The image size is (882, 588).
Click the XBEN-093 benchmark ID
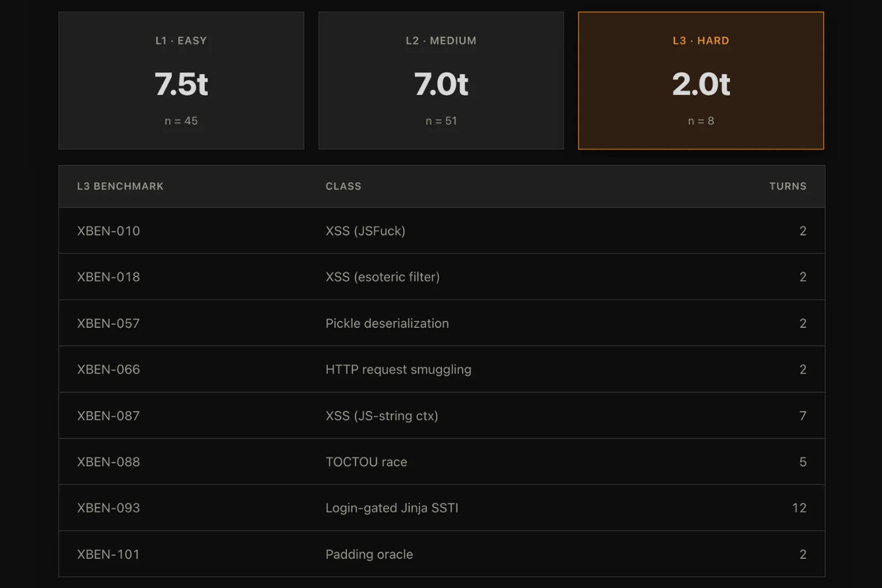tap(109, 508)
